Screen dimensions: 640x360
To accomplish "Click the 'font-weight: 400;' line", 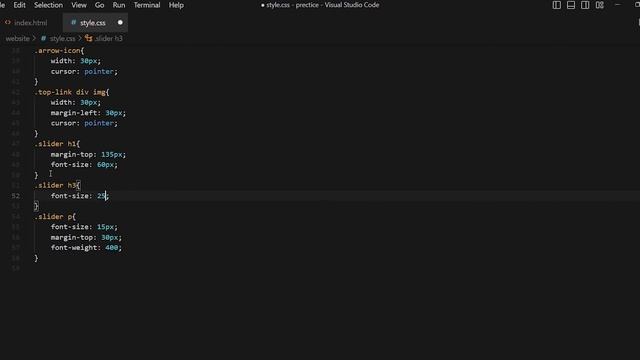I will pos(86,248).
